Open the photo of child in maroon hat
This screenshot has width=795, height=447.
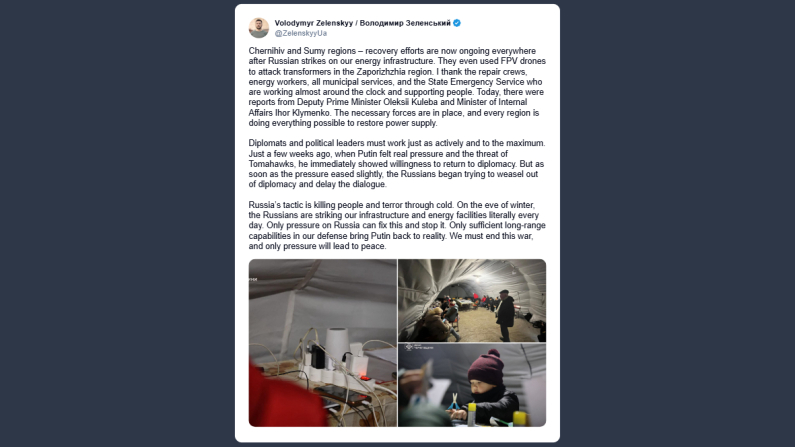pos(472,385)
